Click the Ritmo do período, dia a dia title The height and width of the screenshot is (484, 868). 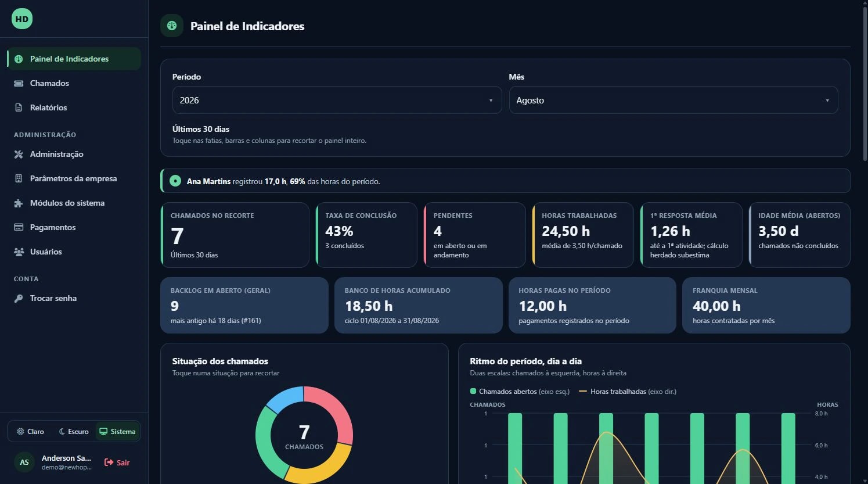(525, 361)
